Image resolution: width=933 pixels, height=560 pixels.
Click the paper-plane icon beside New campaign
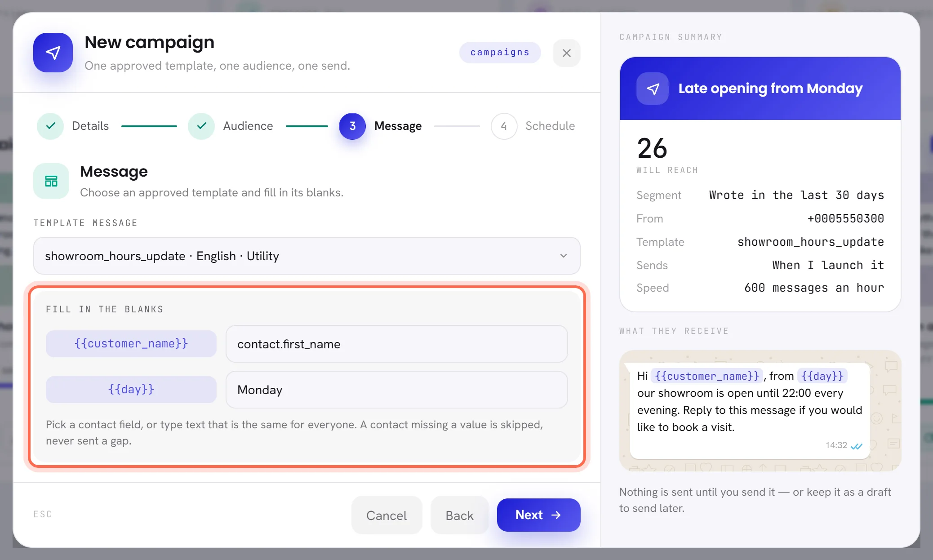coord(53,53)
